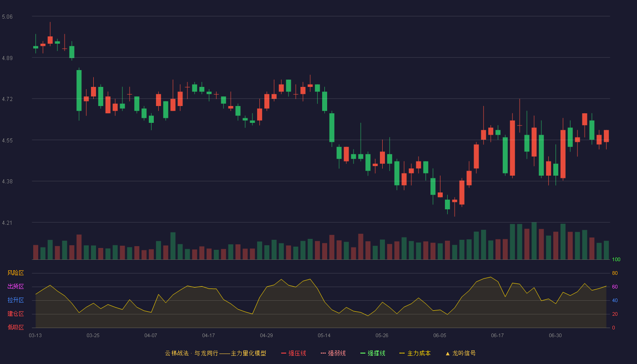The image size is (637, 364).
Task: Click the last red candlestick on the chart
Action: [x=606, y=136]
